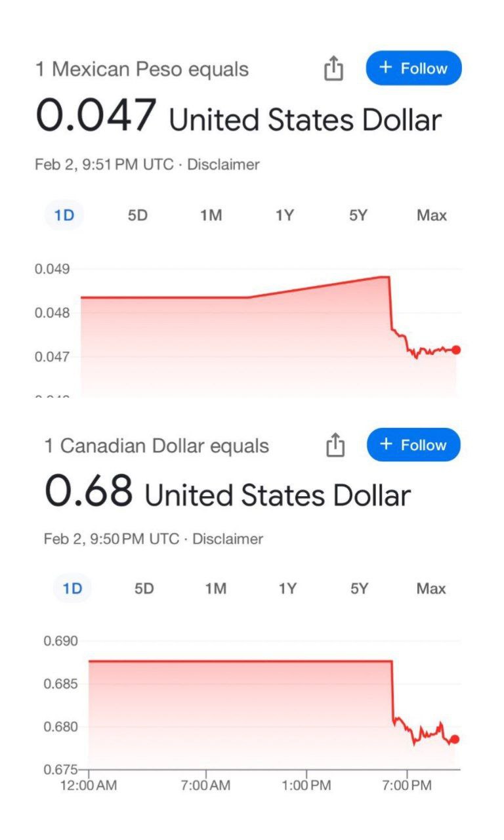Image resolution: width=504 pixels, height=840 pixels.
Task: Show the 1Y range for Mexican Peso
Action: point(284,215)
